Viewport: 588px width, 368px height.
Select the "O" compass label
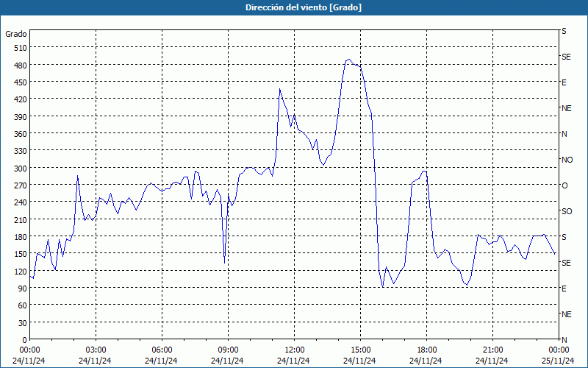click(x=564, y=186)
